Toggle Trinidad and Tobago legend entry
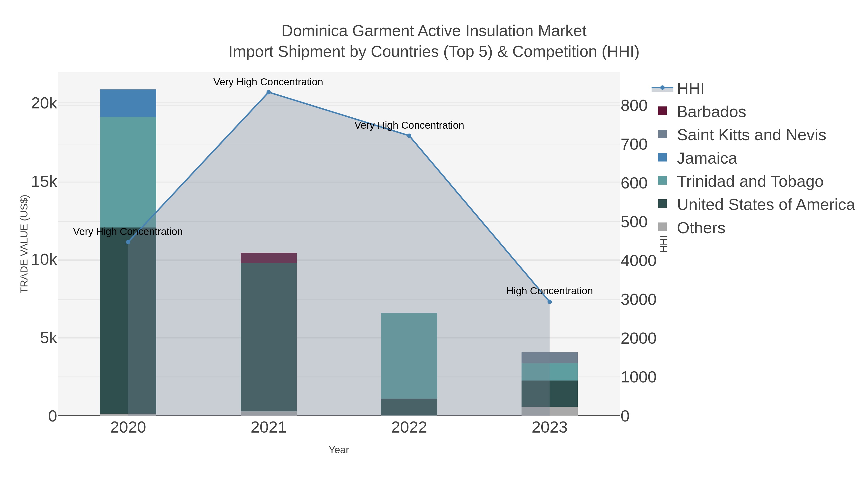 pos(740,181)
